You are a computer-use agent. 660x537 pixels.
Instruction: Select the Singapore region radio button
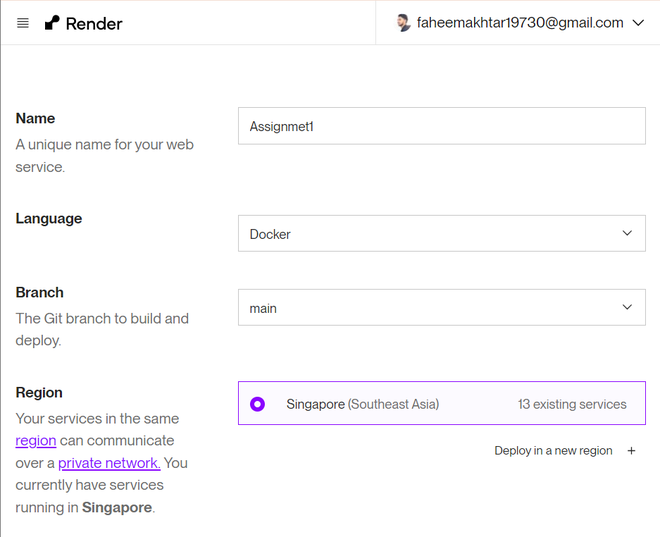pyautogui.click(x=258, y=404)
